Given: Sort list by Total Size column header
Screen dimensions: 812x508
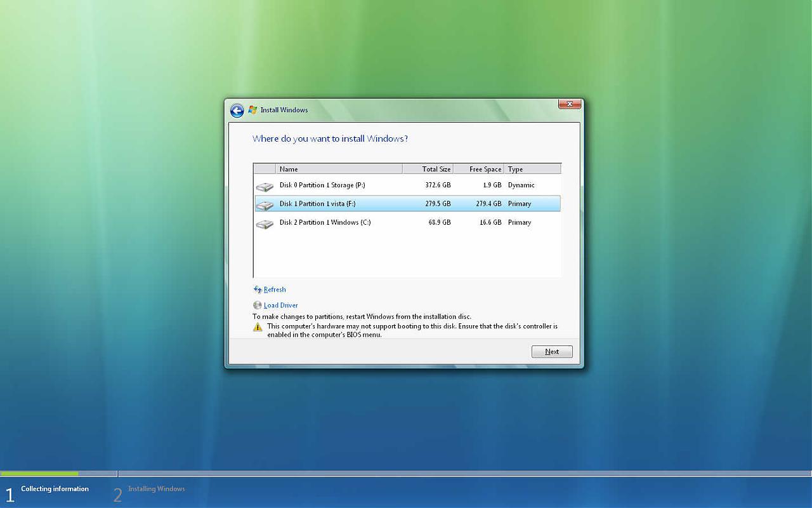Looking at the screenshot, I should tap(428, 169).
